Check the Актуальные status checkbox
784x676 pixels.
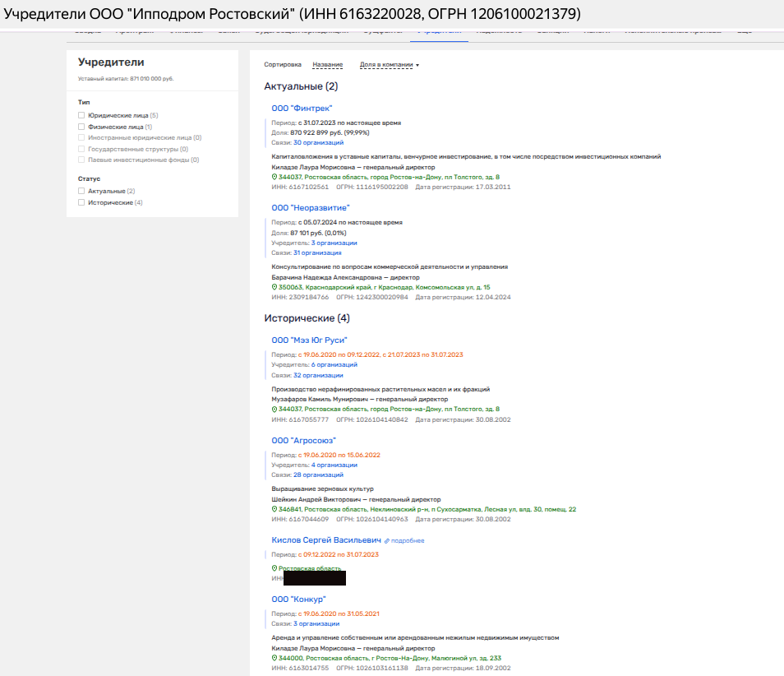click(81, 191)
